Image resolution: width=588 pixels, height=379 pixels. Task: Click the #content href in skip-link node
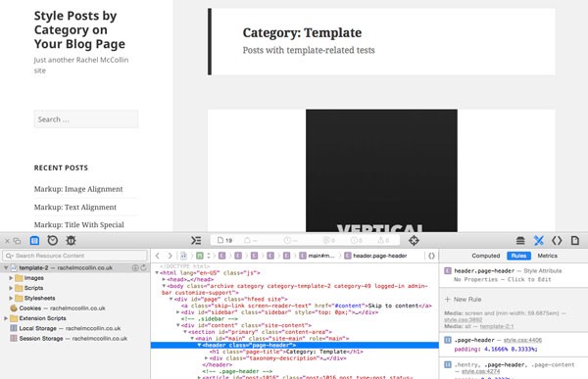pyautogui.click(x=348, y=306)
